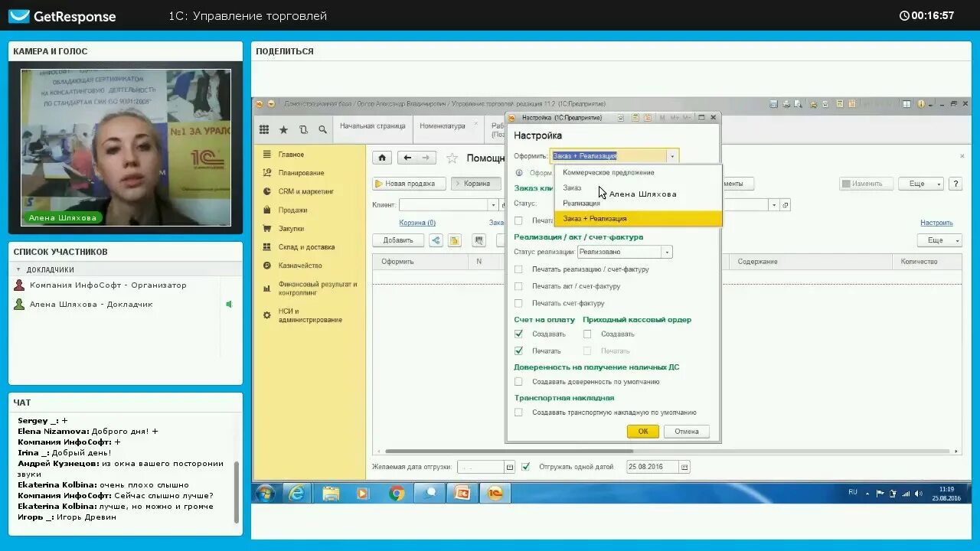Uncheck Создавать under Счет на оплату
Image resolution: width=980 pixels, height=551 pixels.
point(518,334)
